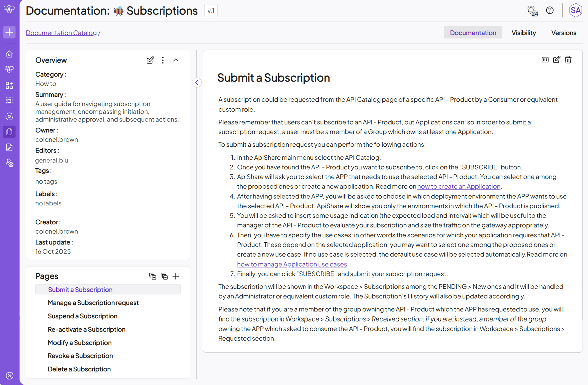Collapse the left panel with arrow button

coord(197,83)
